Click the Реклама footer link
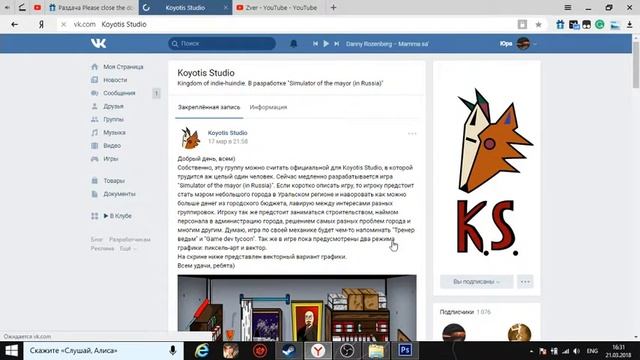The height and width of the screenshot is (360, 640). (x=102, y=248)
